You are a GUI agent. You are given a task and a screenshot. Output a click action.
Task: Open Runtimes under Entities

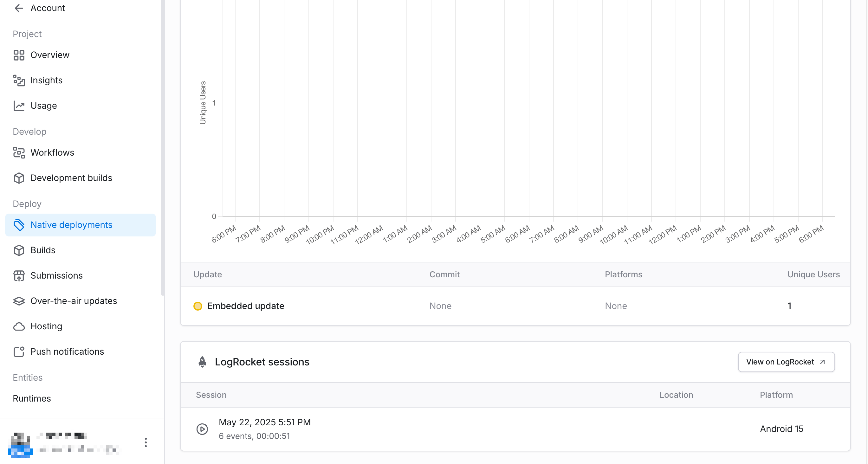(x=32, y=398)
